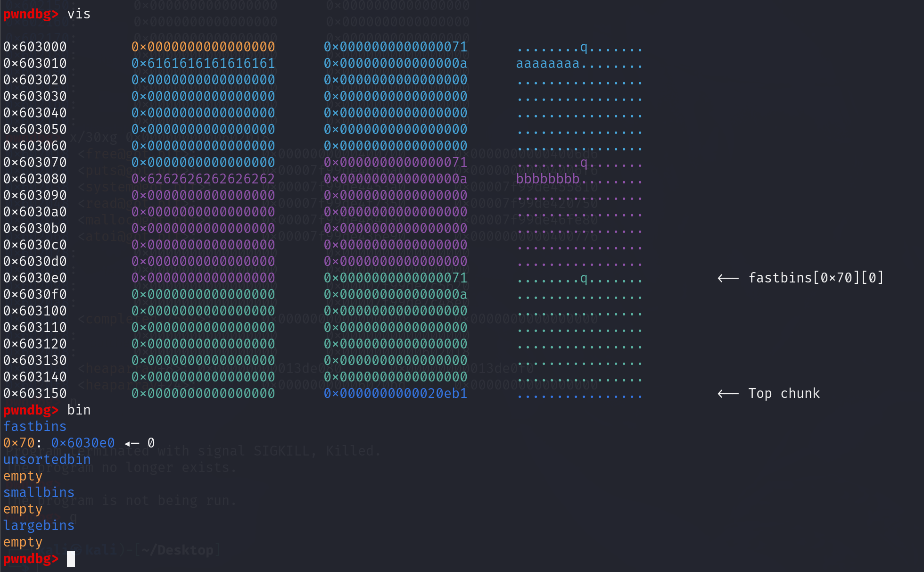Click the 'largebins' heading

pyautogui.click(x=39, y=525)
